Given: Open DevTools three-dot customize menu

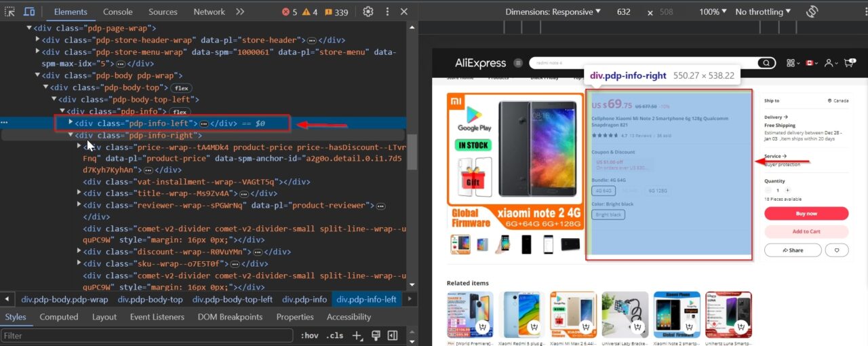Looking at the screenshot, I should pyautogui.click(x=387, y=12).
